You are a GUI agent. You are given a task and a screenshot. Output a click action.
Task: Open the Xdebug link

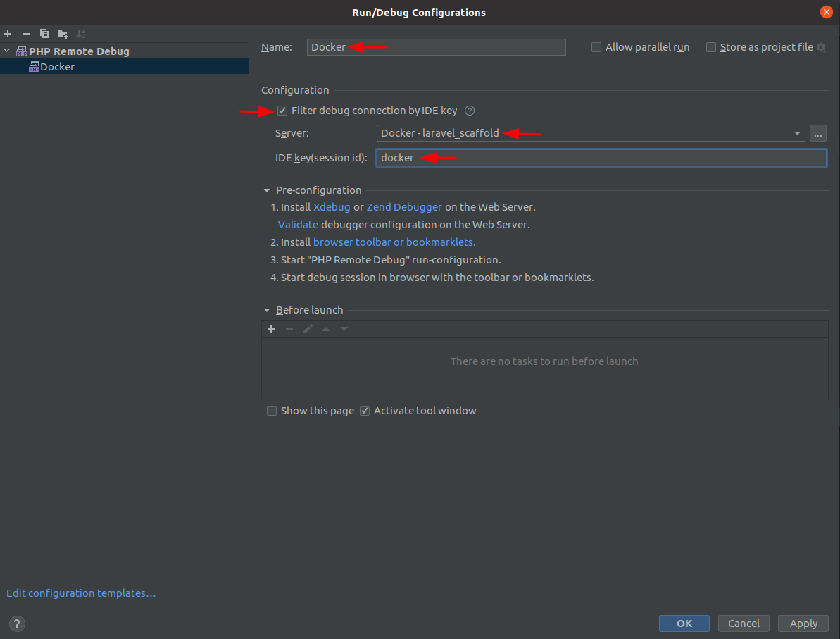pos(332,207)
